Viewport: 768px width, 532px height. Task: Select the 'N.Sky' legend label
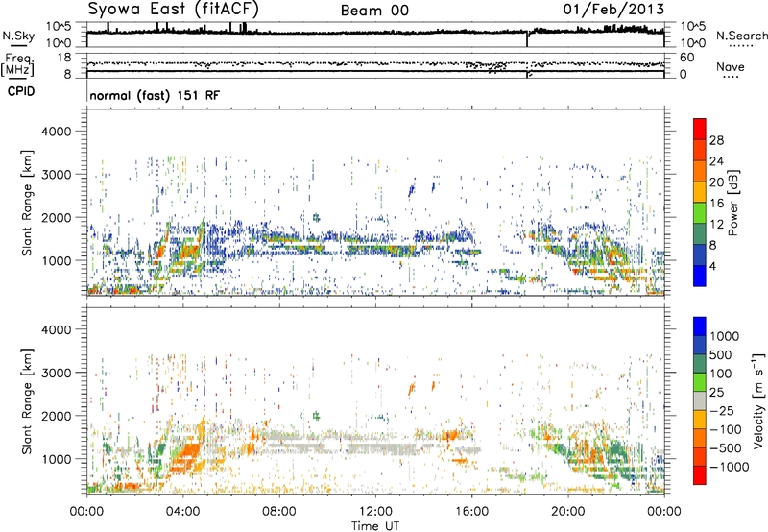tap(18, 36)
